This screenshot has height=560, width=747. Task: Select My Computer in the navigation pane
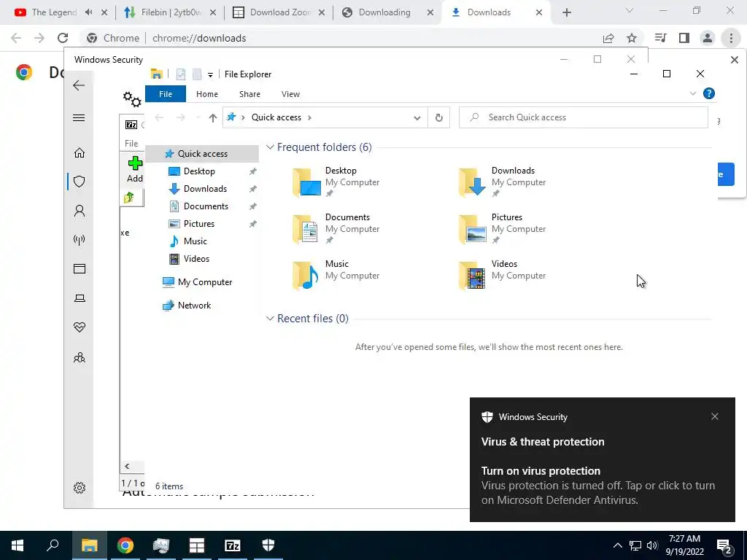click(x=205, y=282)
